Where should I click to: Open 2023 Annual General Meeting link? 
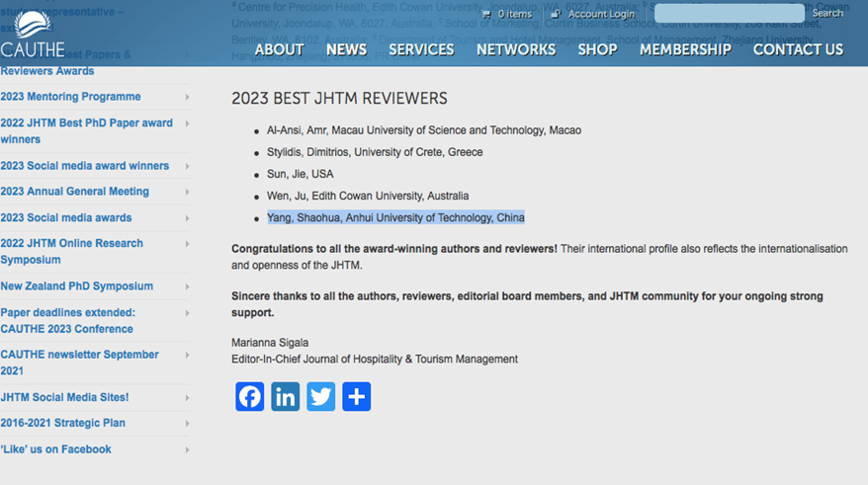click(x=75, y=192)
